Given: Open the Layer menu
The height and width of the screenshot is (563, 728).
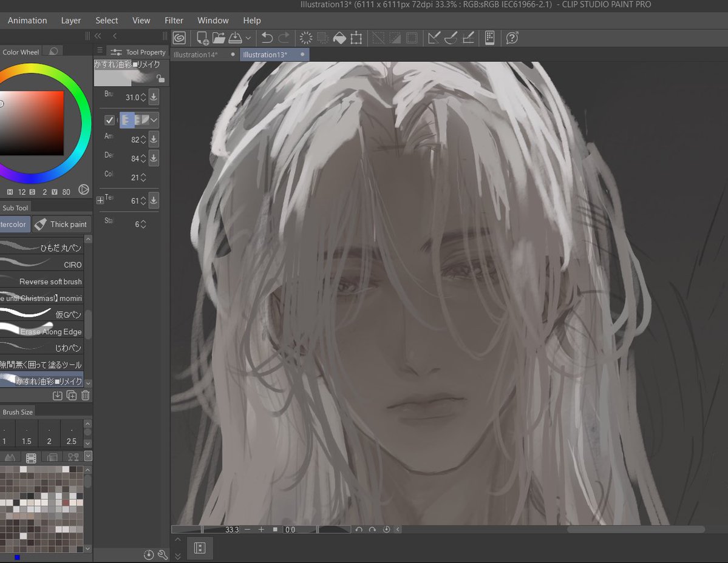Looking at the screenshot, I should (x=70, y=21).
